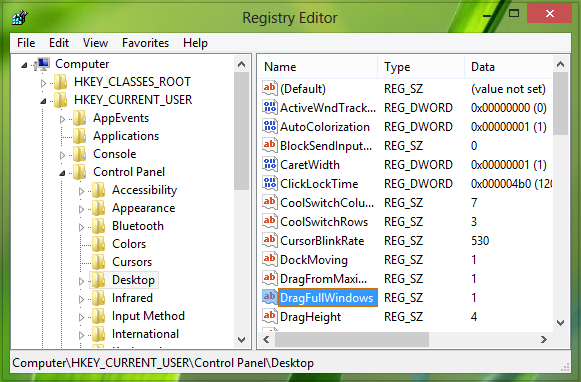
Task: Expand the HKEY_CLASSES_ROOT tree node
Action: (x=43, y=83)
